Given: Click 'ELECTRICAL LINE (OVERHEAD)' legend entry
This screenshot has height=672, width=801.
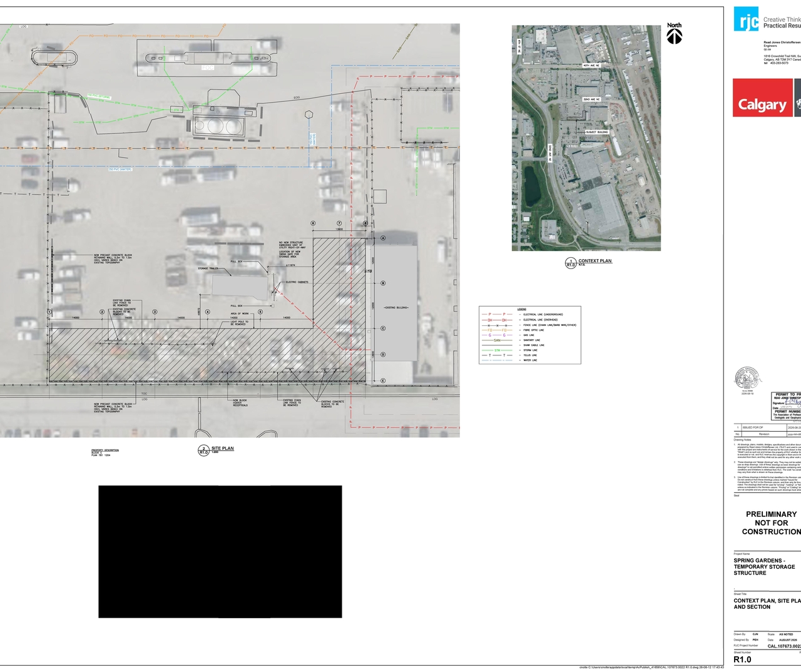Looking at the screenshot, I should click(x=541, y=320).
